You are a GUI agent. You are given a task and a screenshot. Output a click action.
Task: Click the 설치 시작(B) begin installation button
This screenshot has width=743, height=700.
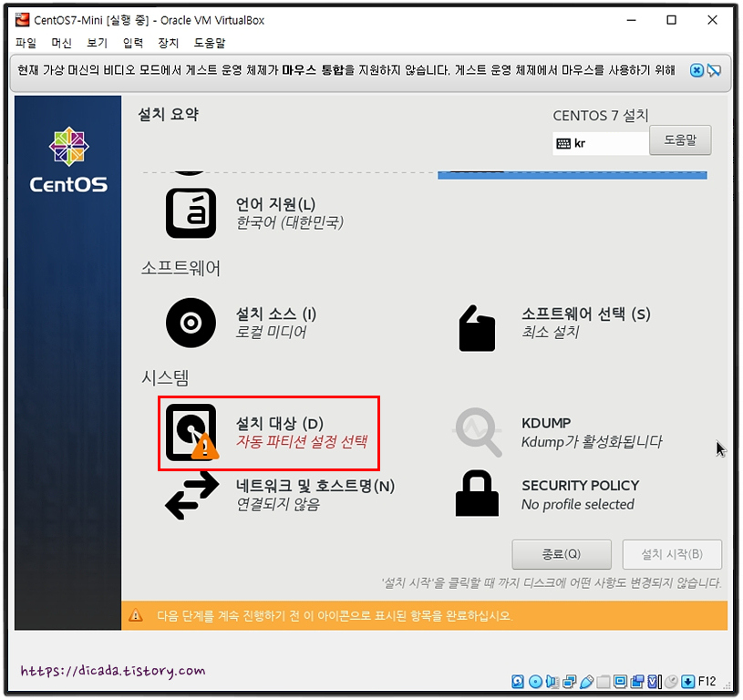click(x=672, y=554)
